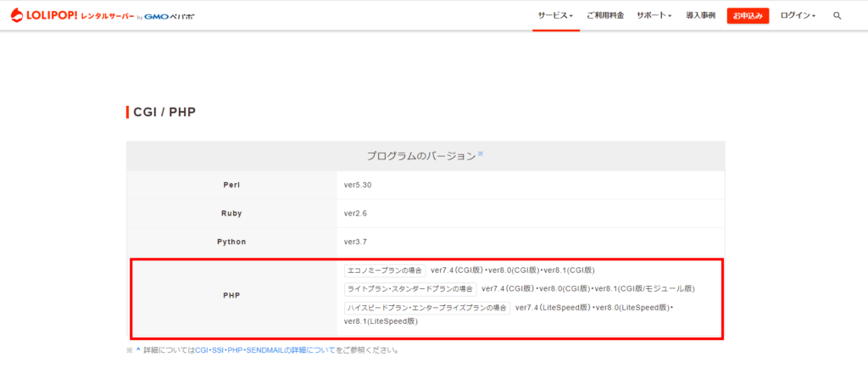868x368 pixels.
Task: Click footnote marker beside プログラムのバージョン
Action: [481, 153]
